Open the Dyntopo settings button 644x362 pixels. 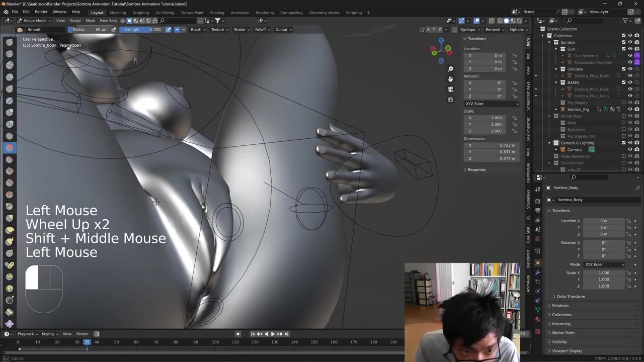pyautogui.click(x=469, y=30)
